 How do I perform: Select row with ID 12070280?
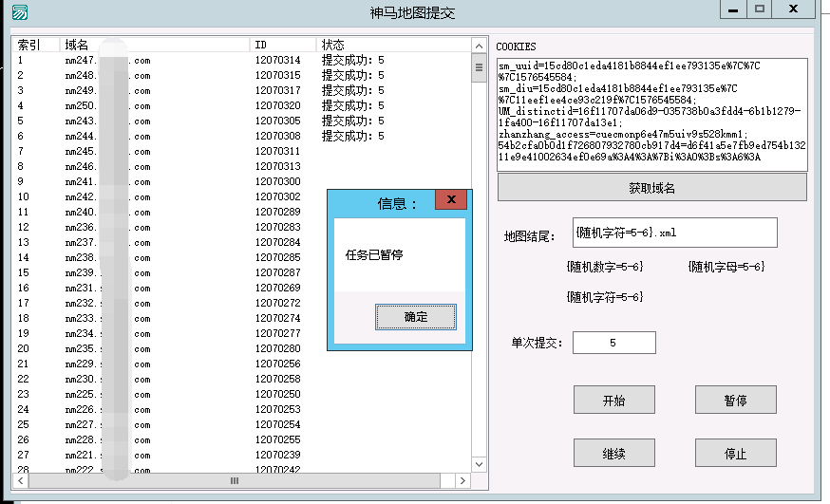[241, 348]
